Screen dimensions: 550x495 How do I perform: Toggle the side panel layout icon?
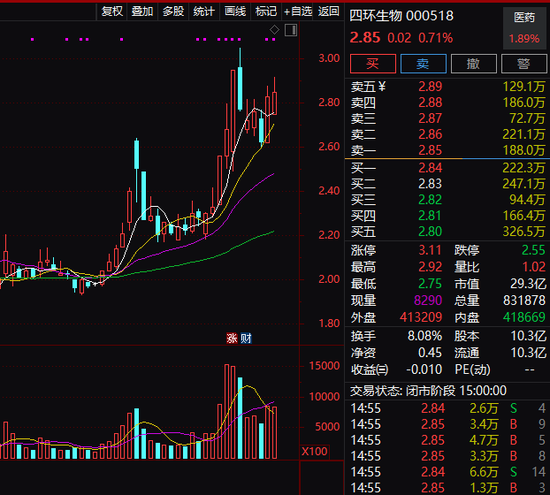click(x=291, y=30)
